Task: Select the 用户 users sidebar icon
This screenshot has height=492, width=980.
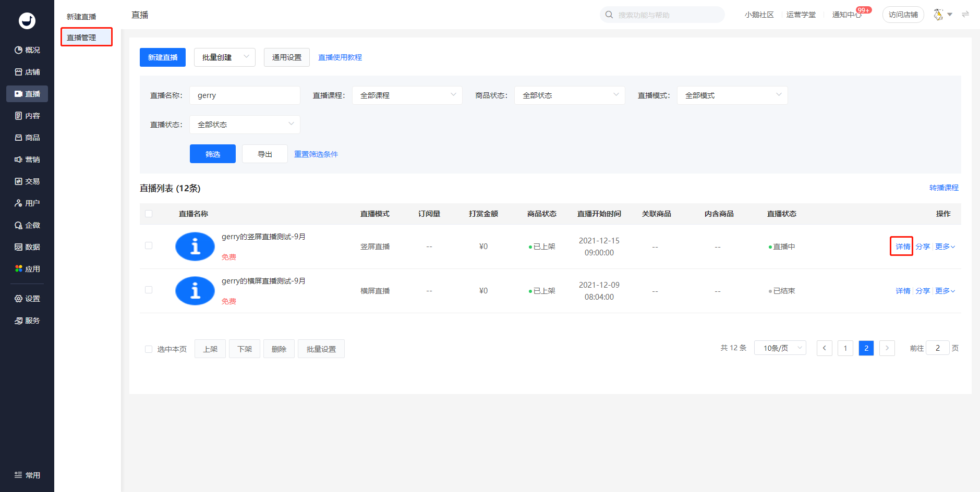Action: (x=19, y=203)
